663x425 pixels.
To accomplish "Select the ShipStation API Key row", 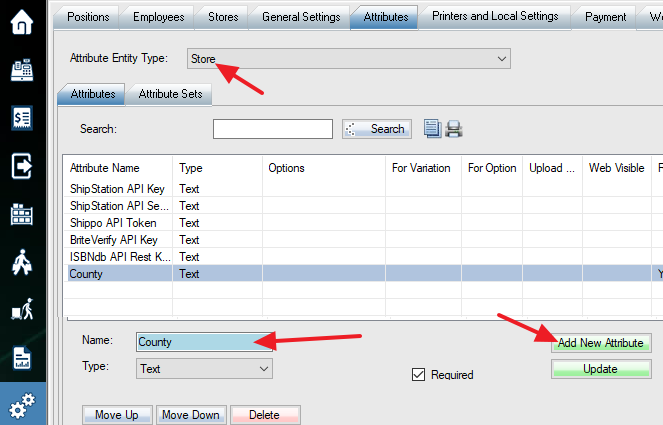I will point(363,189).
